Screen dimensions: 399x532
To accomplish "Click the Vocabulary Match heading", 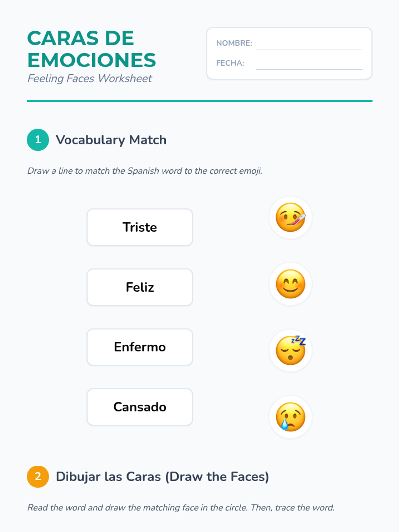I will pos(111,140).
